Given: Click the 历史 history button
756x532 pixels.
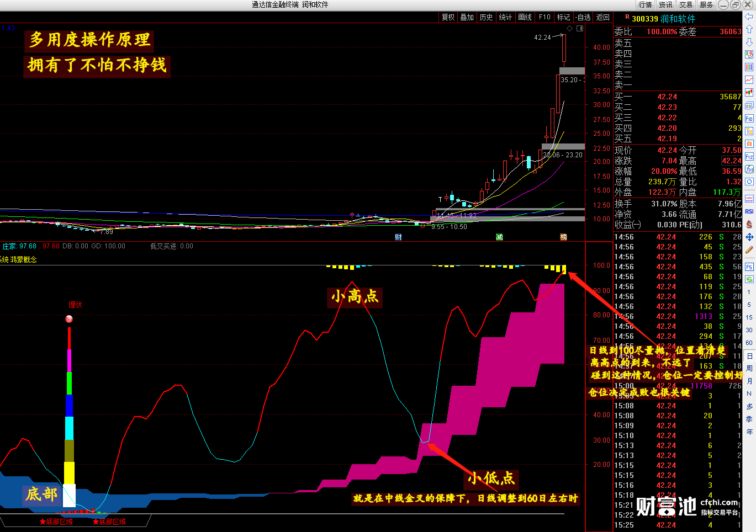Looking at the screenshot, I should pos(487,17).
